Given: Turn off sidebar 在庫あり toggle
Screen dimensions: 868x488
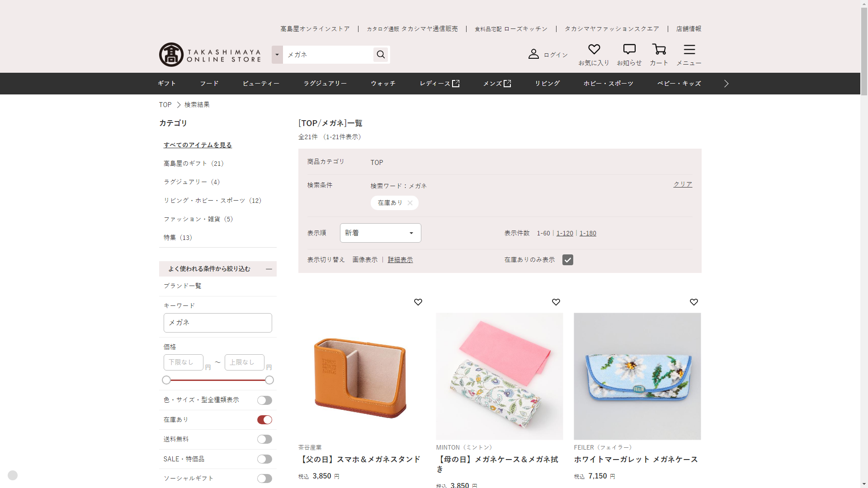Looking at the screenshot, I should click(x=264, y=420).
